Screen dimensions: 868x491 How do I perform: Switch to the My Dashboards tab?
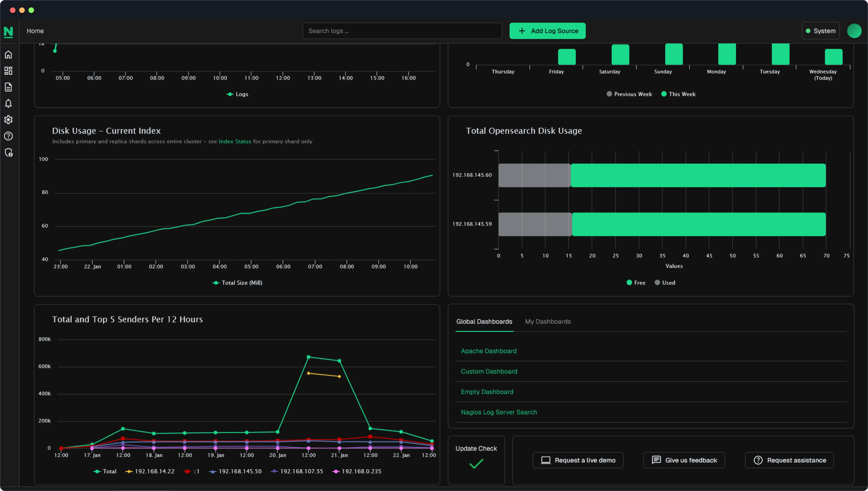click(x=548, y=321)
